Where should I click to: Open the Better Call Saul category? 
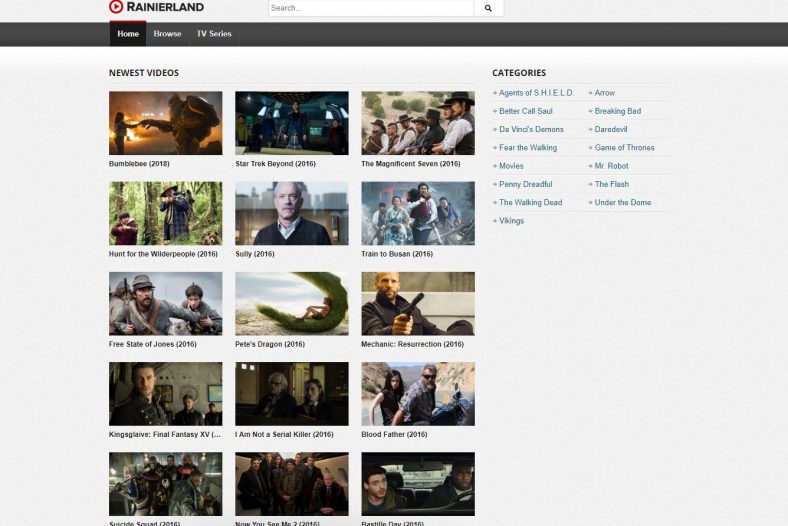point(526,111)
